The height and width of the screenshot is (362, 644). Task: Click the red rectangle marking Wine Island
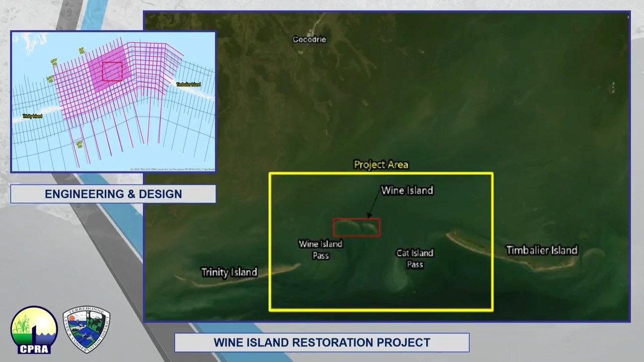[357, 227]
